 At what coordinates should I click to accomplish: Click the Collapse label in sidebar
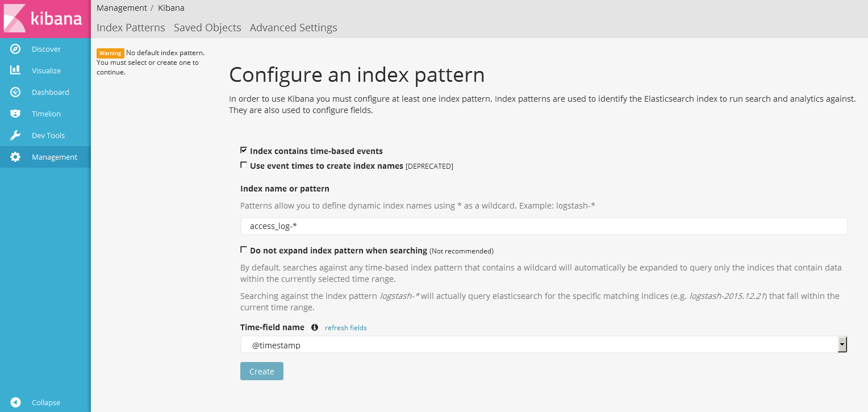pyautogui.click(x=46, y=402)
